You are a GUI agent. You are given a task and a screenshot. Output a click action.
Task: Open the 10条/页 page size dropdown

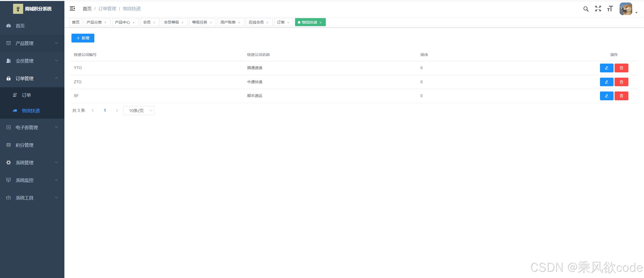(139, 111)
